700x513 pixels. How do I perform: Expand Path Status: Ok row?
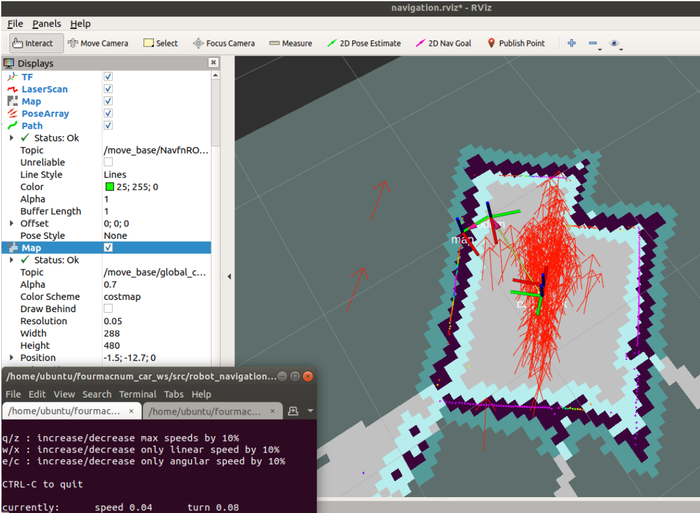pyautogui.click(x=11, y=138)
